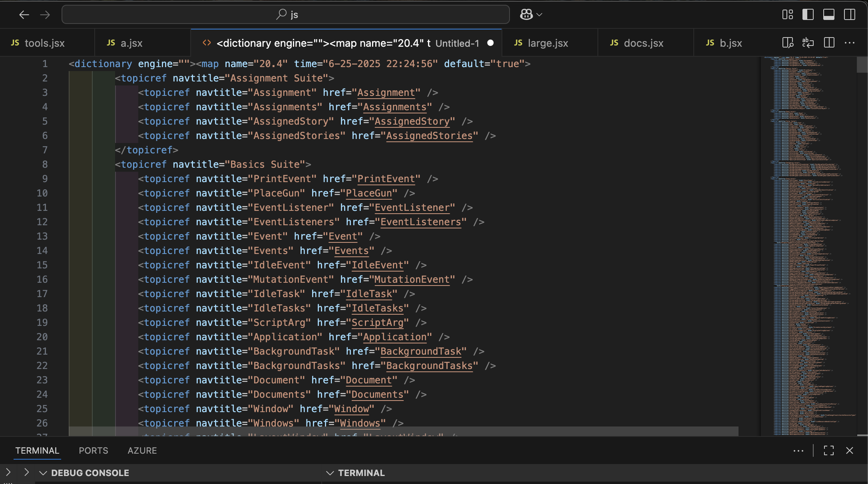Screen dimensions: 868x484
Task: Open the Assignment href link
Action: click(x=386, y=93)
